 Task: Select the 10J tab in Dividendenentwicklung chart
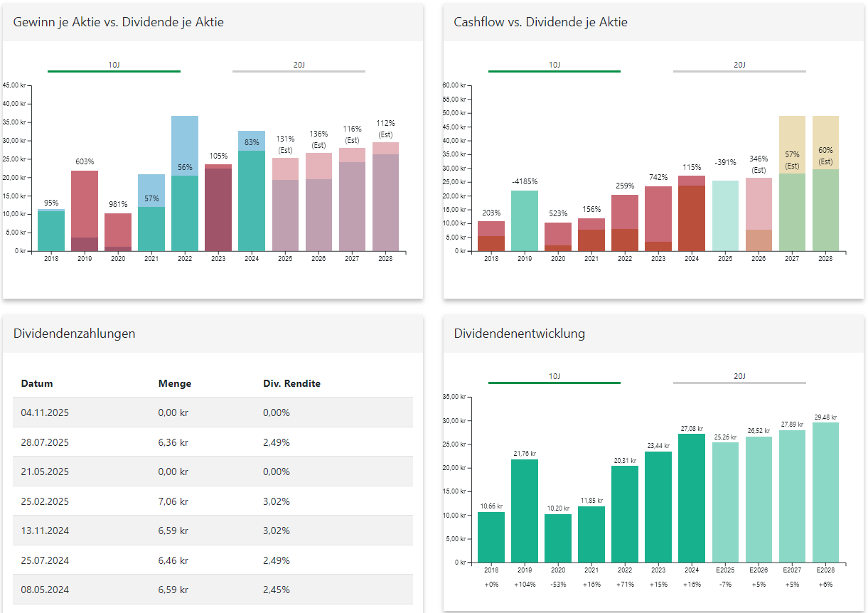click(x=554, y=377)
